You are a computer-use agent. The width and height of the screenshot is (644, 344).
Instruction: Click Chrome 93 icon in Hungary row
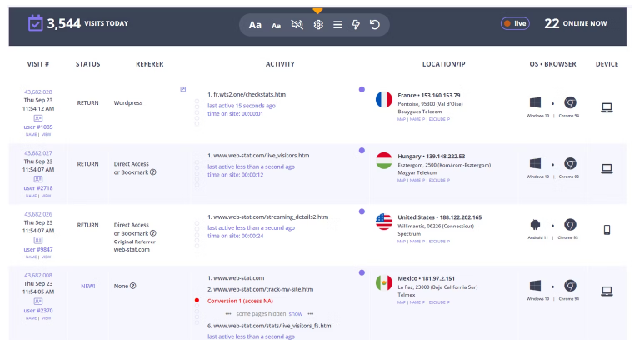(x=570, y=164)
